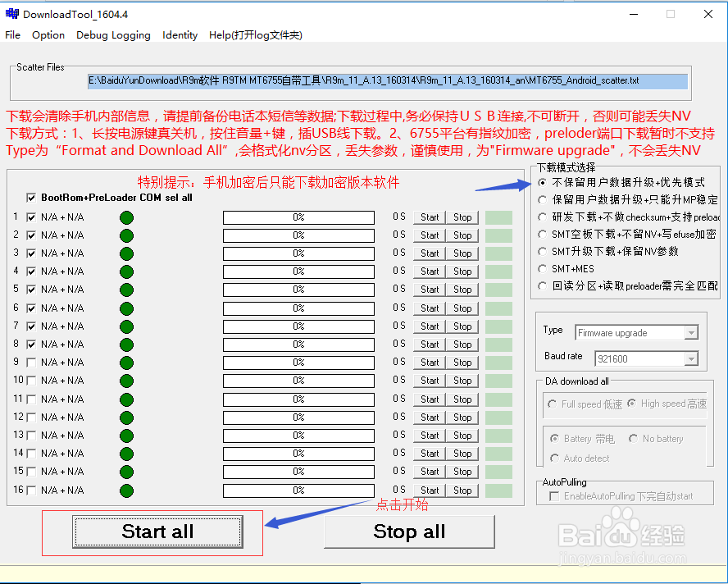This screenshot has height=584, width=728.
Task: Select 保留用户数据升级 radio option
Action: [x=542, y=200]
